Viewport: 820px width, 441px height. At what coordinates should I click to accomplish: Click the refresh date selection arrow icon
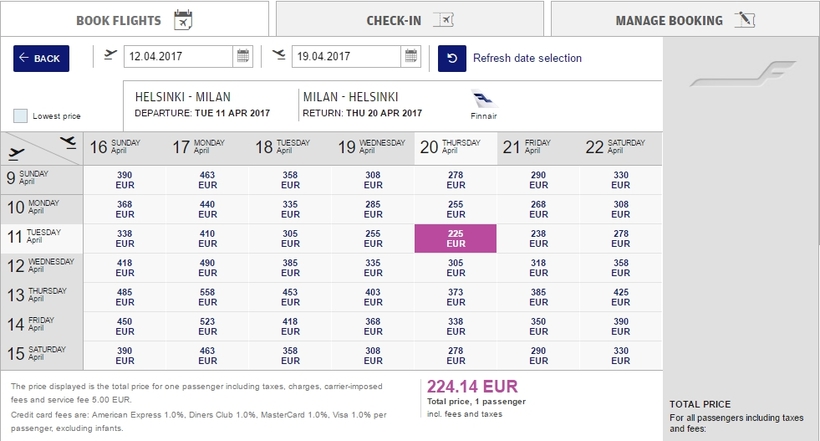click(452, 58)
